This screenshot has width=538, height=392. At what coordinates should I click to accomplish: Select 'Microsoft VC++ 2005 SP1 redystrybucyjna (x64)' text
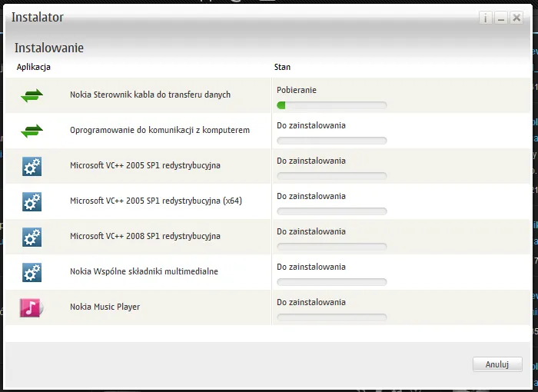click(156, 201)
